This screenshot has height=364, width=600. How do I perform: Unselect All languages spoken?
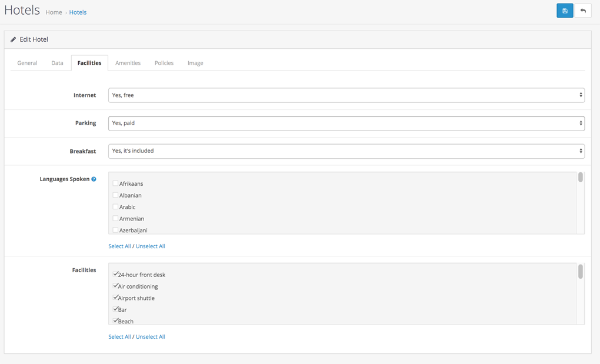tap(151, 246)
